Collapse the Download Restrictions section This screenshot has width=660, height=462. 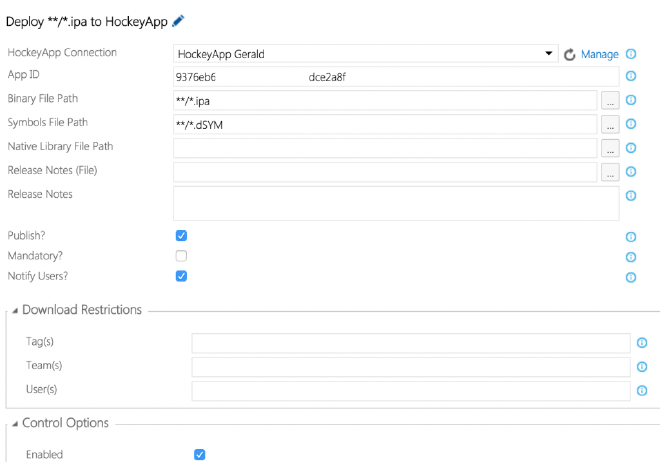coord(15,311)
